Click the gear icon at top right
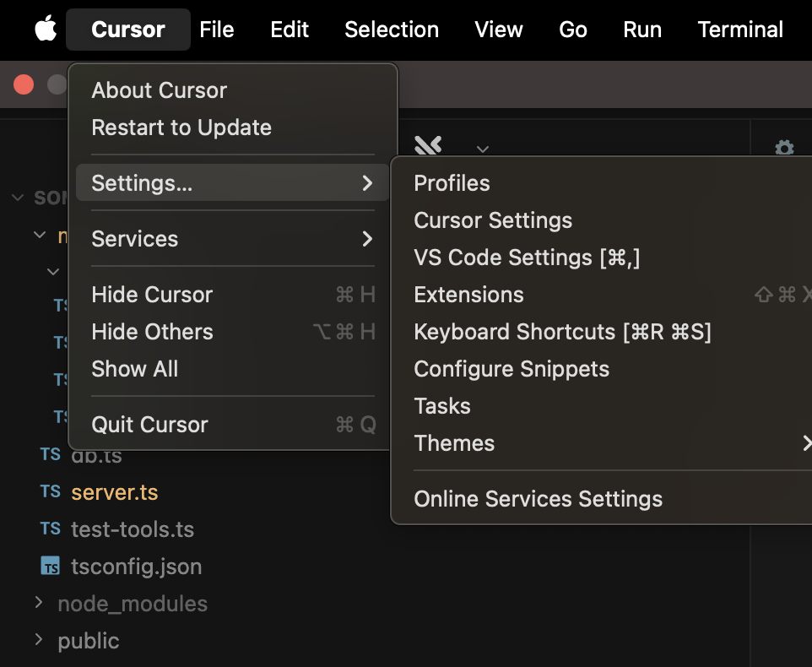Screen dimensions: 812x667 point(784,149)
